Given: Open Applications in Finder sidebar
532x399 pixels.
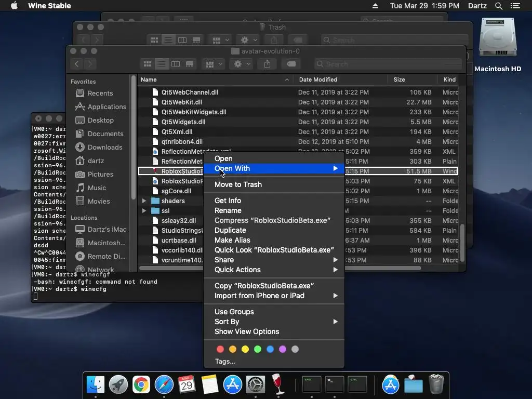Looking at the screenshot, I should click(101, 107).
